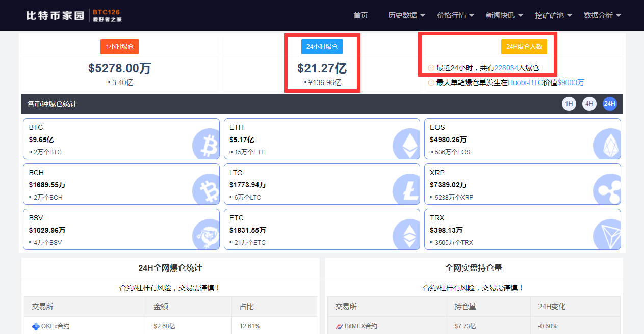Expand the 新闻快讯 dropdown arrow
The image size is (644, 334).
(521, 15)
